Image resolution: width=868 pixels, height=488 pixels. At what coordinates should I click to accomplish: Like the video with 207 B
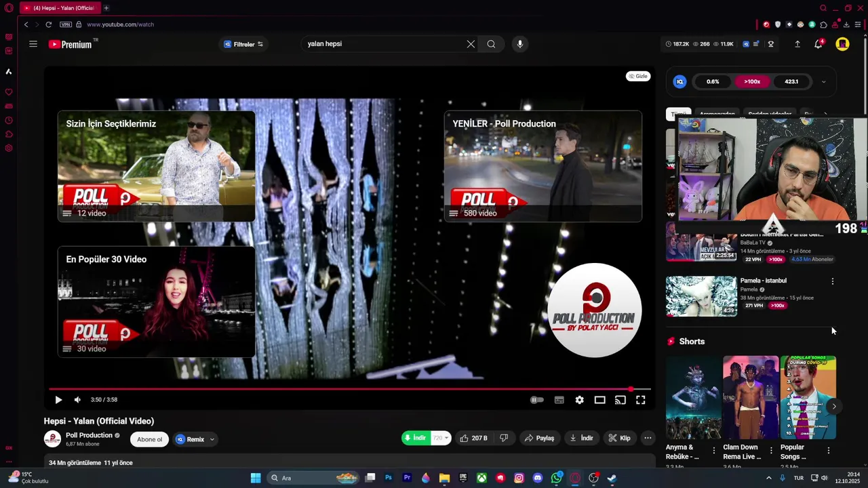(474, 438)
